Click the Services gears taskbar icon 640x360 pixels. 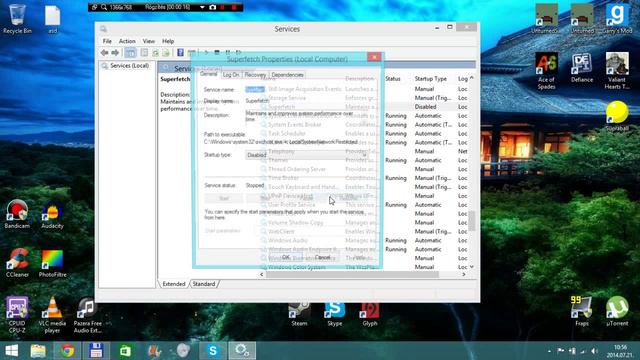242,351
